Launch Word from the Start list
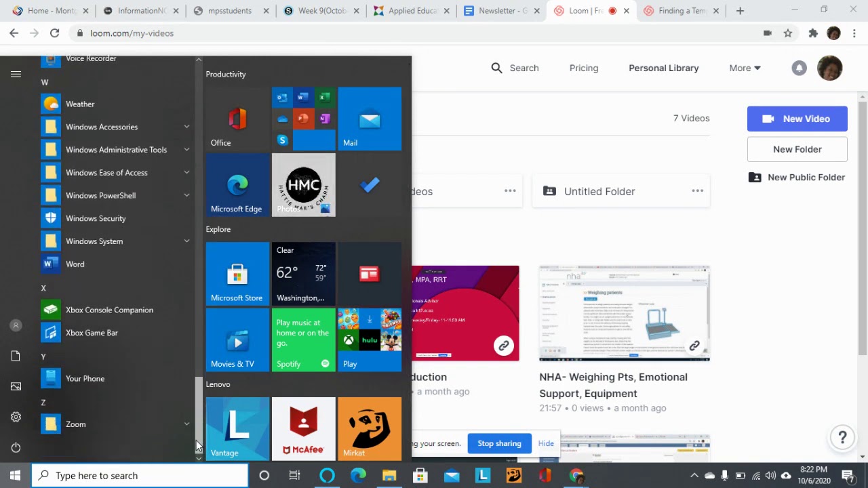The height and width of the screenshot is (488, 868). pyautogui.click(x=115, y=264)
